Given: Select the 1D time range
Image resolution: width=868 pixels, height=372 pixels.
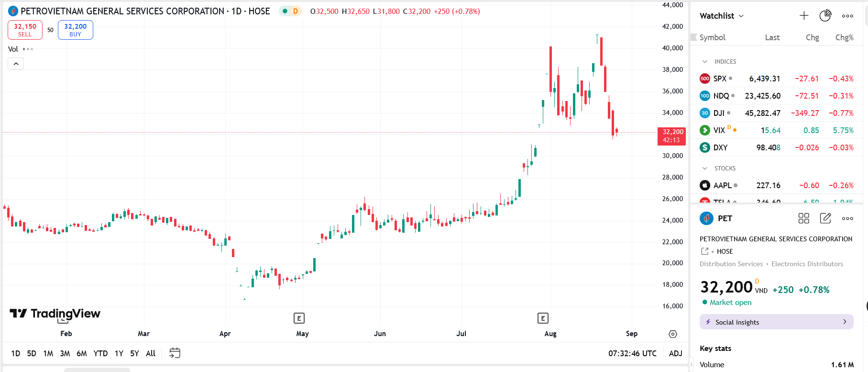Looking at the screenshot, I should click(16, 353).
